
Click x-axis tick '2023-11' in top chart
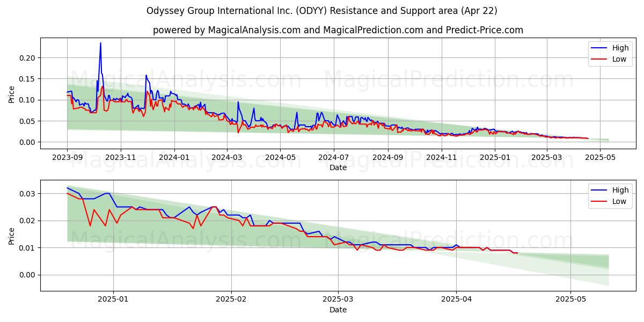tap(120, 158)
